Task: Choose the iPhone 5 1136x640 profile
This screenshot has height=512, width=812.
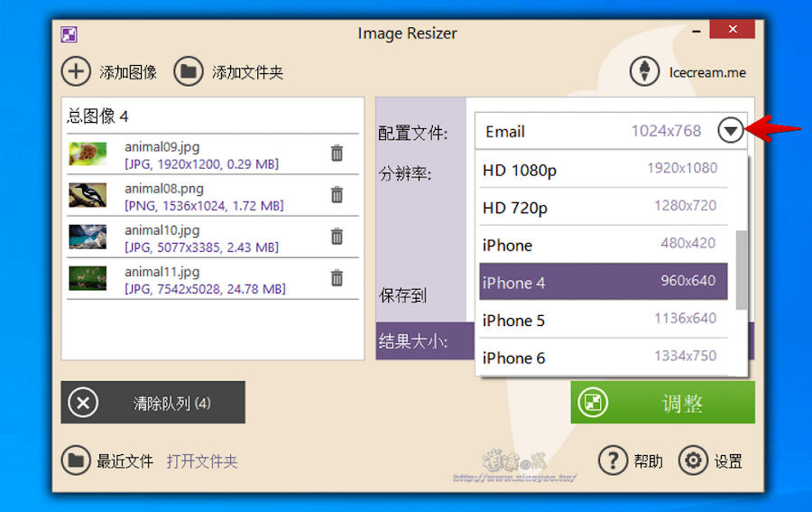Action: 604,320
